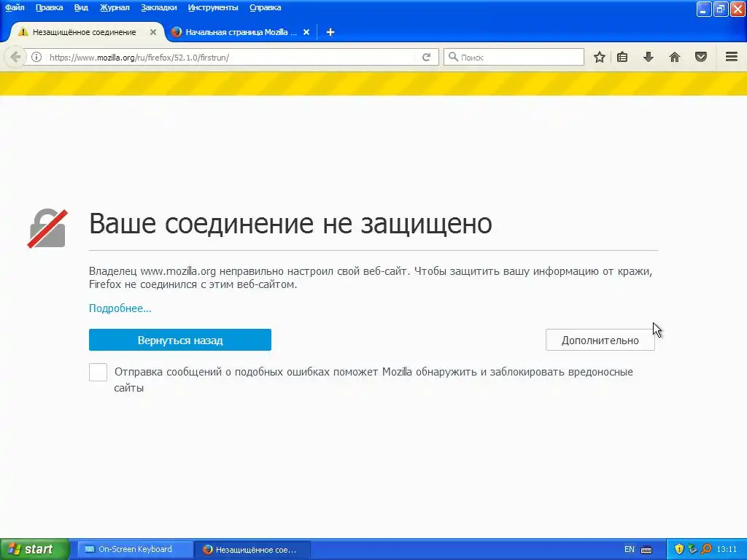The image size is (747, 560).
Task: Switch to On-Screen Keyboard in taskbar
Action: (x=135, y=549)
